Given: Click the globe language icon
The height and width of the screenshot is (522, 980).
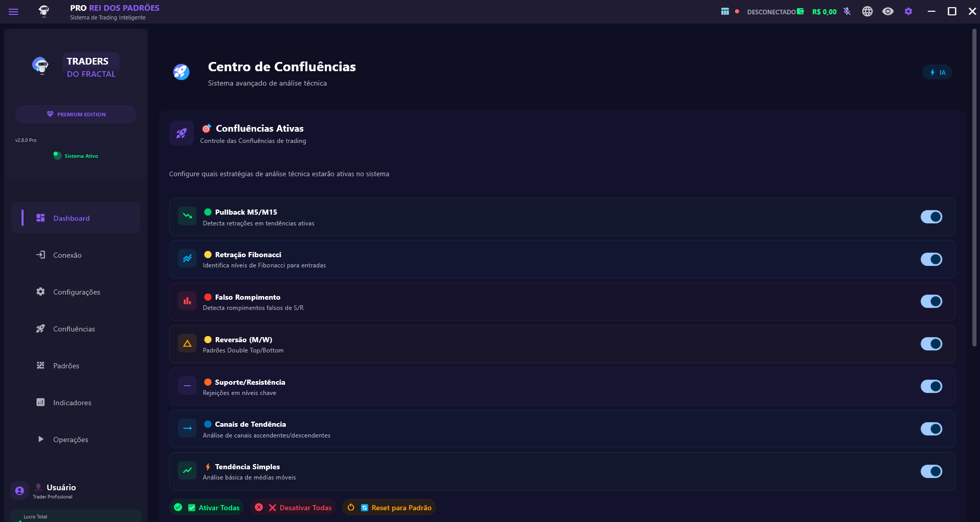Looking at the screenshot, I should pyautogui.click(x=867, y=11).
